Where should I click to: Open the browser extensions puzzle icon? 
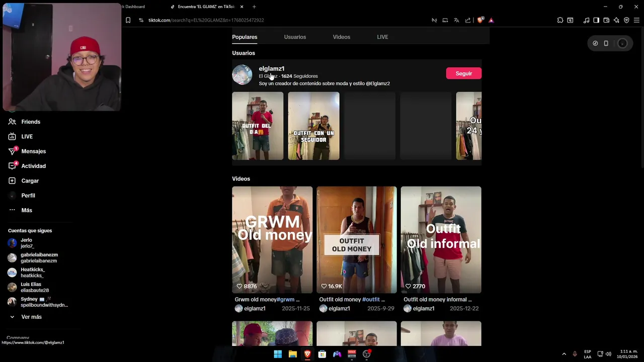560,20
